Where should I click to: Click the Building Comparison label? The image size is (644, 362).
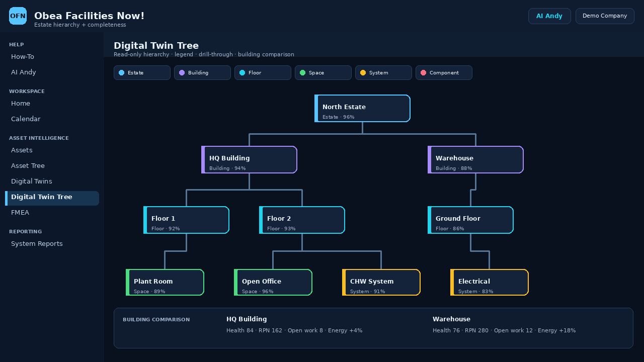coord(156,320)
